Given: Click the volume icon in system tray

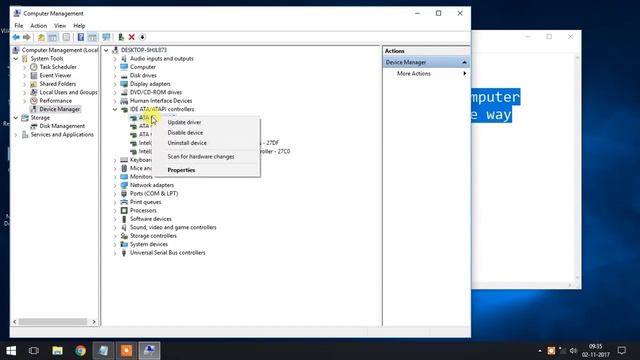Looking at the screenshot, I should [573, 351].
